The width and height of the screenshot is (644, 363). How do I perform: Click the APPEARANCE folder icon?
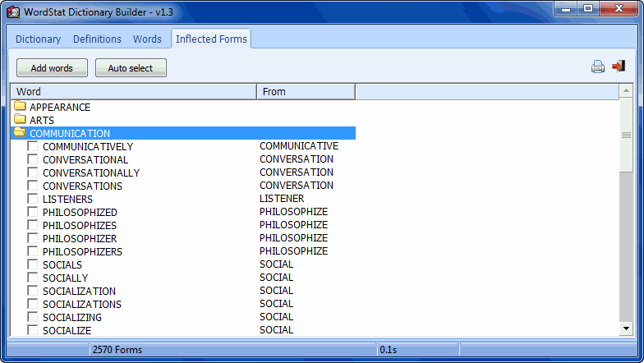click(x=20, y=107)
